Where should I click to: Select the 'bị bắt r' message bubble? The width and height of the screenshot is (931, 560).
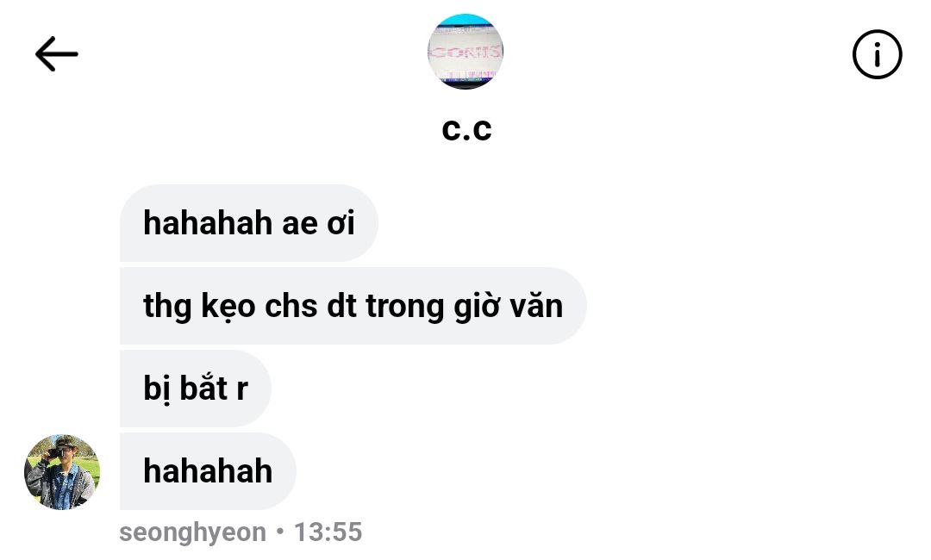196,388
